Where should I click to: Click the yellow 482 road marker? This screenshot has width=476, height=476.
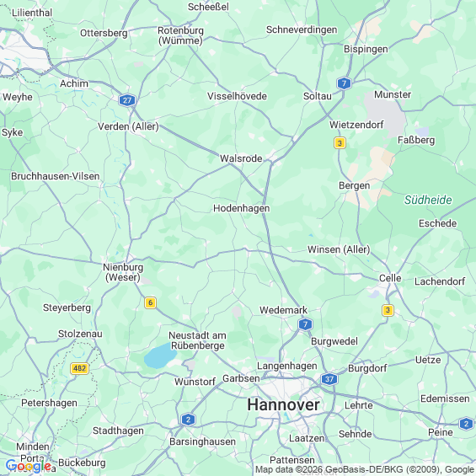[x=79, y=368]
